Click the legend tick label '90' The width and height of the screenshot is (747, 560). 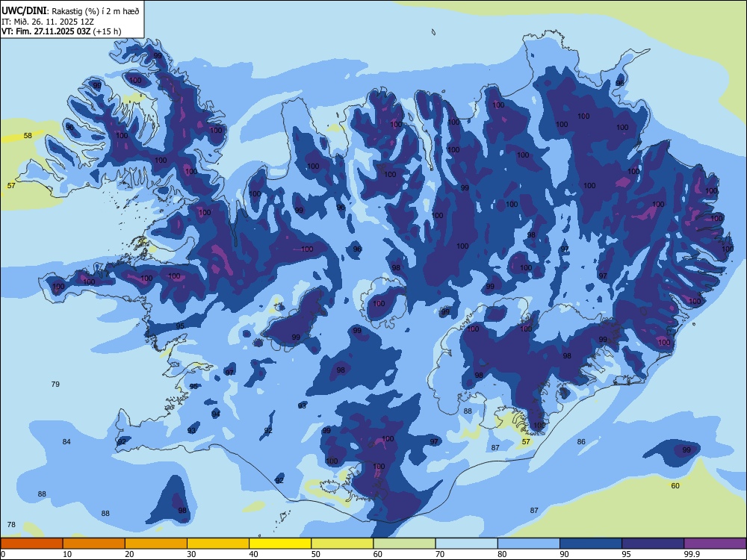point(565,554)
